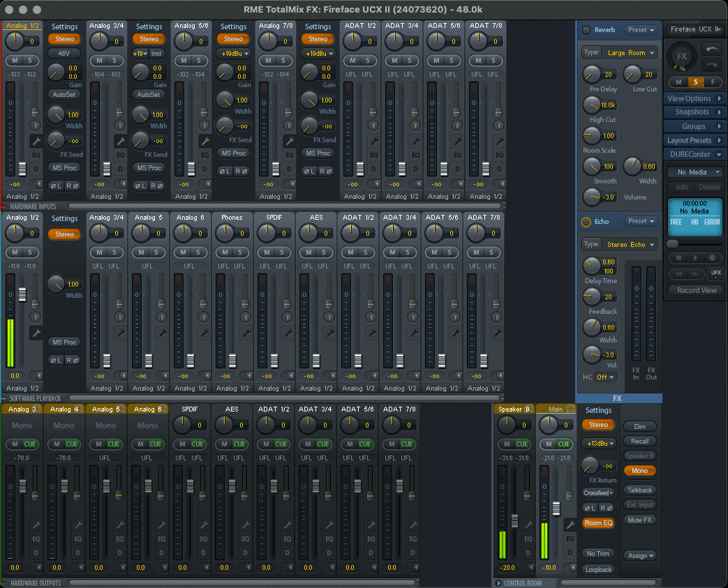
Task: Open the +13dBu level dropdown on Main
Action: (x=600, y=443)
